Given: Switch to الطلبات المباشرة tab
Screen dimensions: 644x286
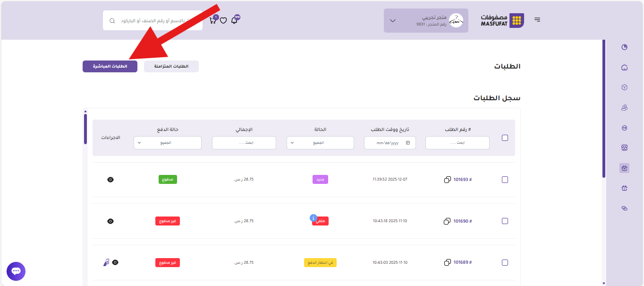Looking at the screenshot, I should click(110, 66).
